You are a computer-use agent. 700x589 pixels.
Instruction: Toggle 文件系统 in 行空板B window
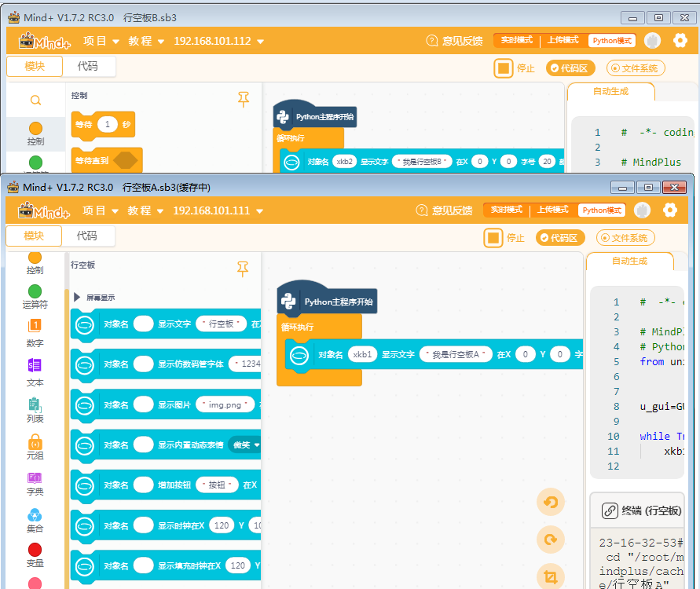[636, 68]
